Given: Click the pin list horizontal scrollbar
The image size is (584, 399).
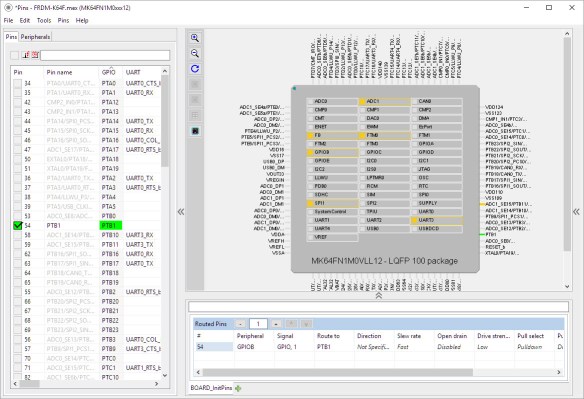Looking at the screenshot, I should (x=30, y=384).
